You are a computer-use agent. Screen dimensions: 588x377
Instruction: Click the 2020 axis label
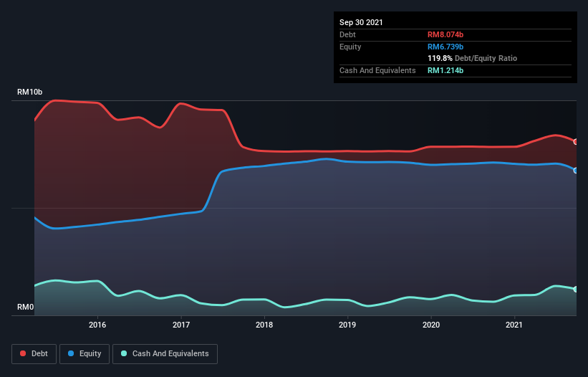(x=431, y=325)
